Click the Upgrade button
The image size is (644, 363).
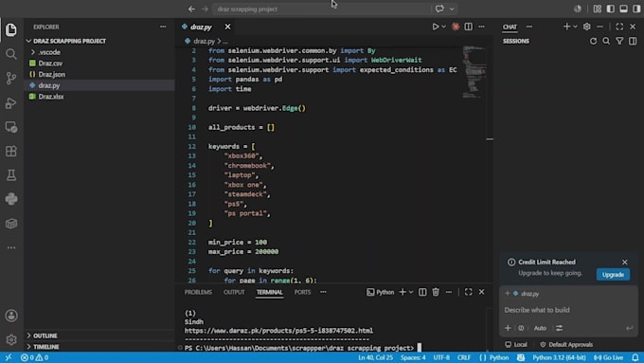tap(613, 275)
